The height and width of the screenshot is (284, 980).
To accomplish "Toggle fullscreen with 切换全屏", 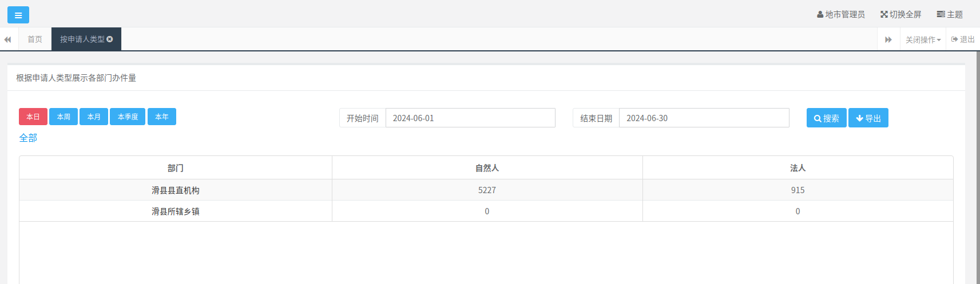I will coord(900,15).
